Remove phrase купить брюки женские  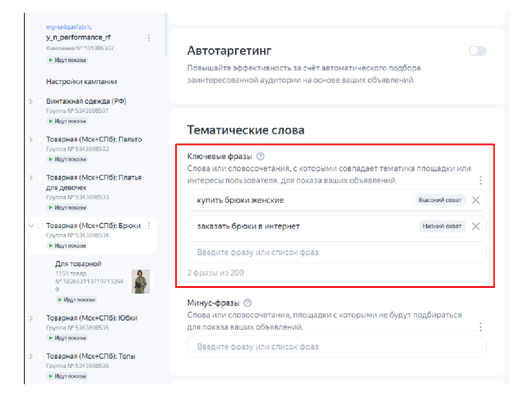pos(476,200)
